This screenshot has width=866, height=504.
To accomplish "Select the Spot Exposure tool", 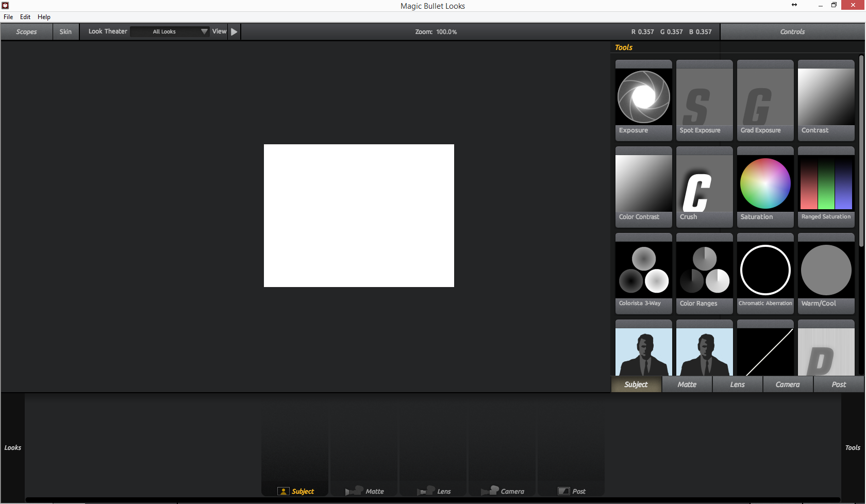I will [x=704, y=98].
